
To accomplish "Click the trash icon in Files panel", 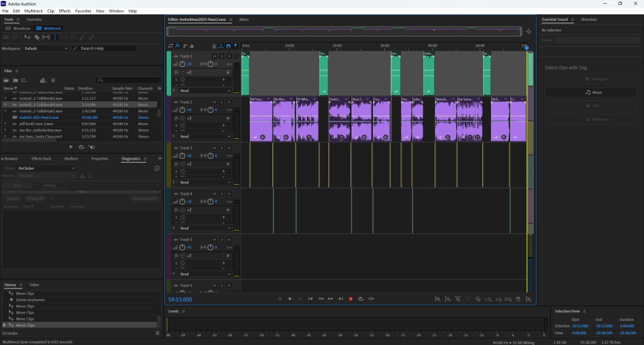I will [53, 80].
